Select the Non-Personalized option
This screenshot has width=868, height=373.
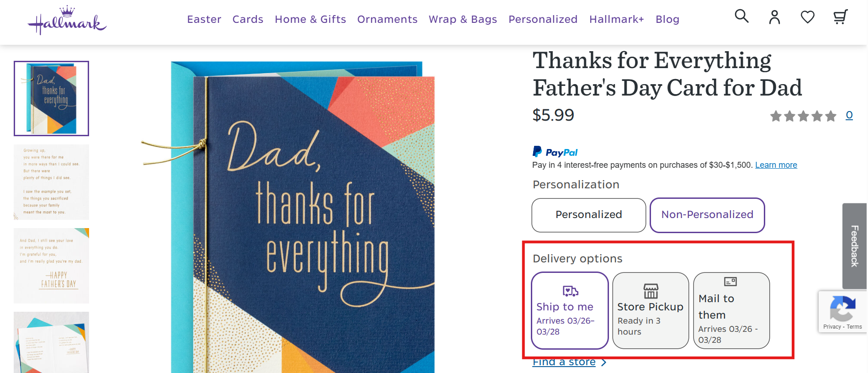[x=707, y=215]
